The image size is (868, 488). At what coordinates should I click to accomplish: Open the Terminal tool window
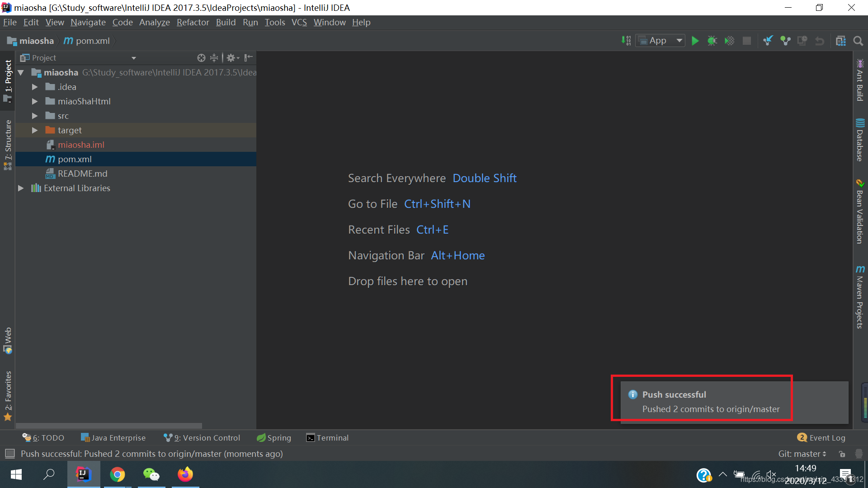click(x=327, y=437)
